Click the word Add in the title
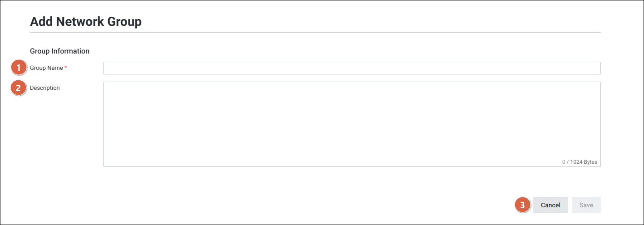This screenshot has width=644, height=225. coord(41,21)
